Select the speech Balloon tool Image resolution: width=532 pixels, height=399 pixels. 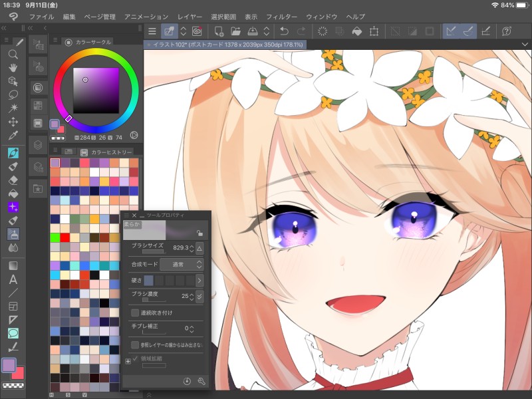pos(13,333)
